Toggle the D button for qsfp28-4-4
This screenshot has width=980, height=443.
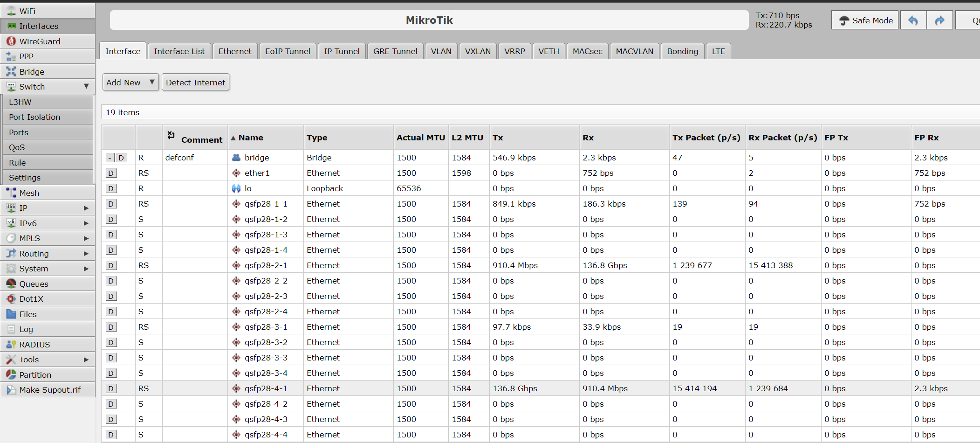pyautogui.click(x=111, y=435)
